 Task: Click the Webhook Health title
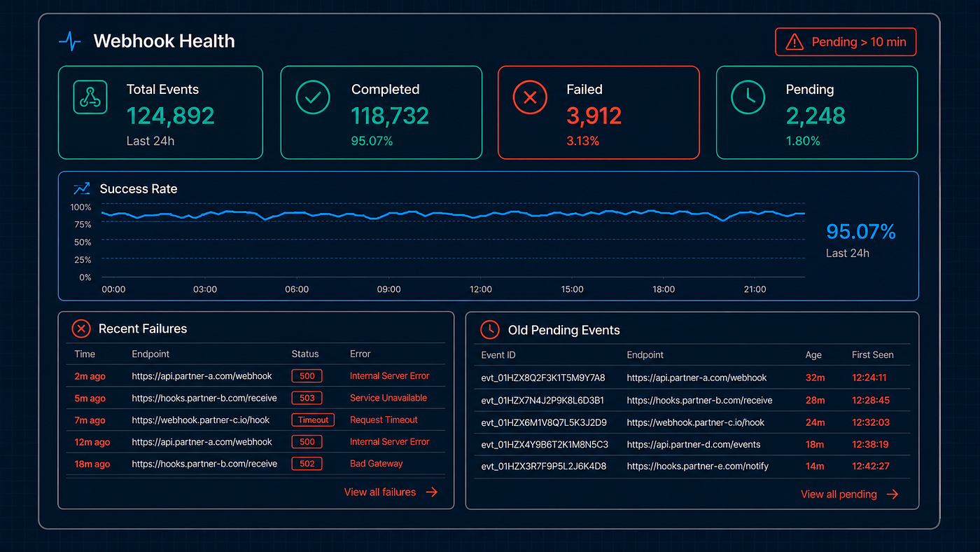(164, 41)
